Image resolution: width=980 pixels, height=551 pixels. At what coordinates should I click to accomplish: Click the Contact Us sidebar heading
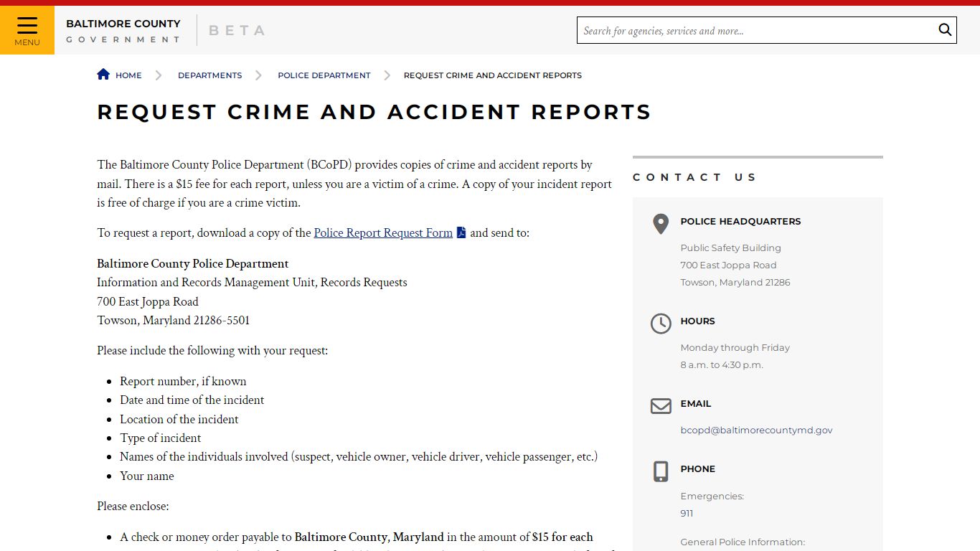tap(694, 177)
